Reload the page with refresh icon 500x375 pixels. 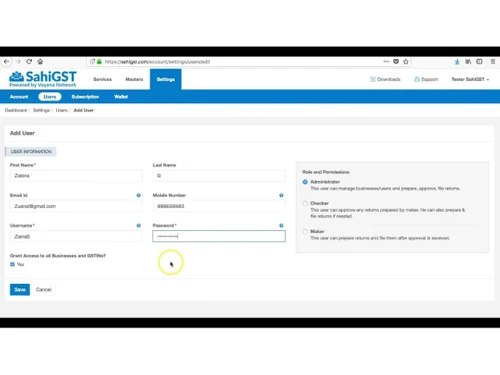tap(29, 62)
